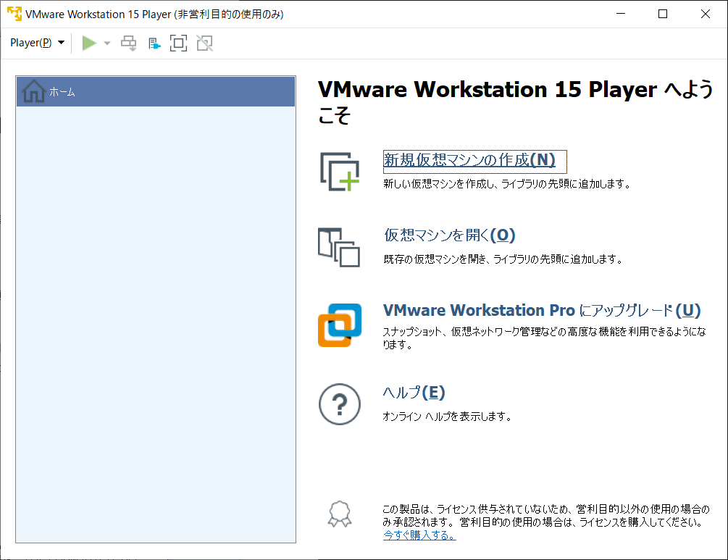Click the 新しい仮想マシンを作成し description text
The width and height of the screenshot is (728, 560).
point(508,184)
